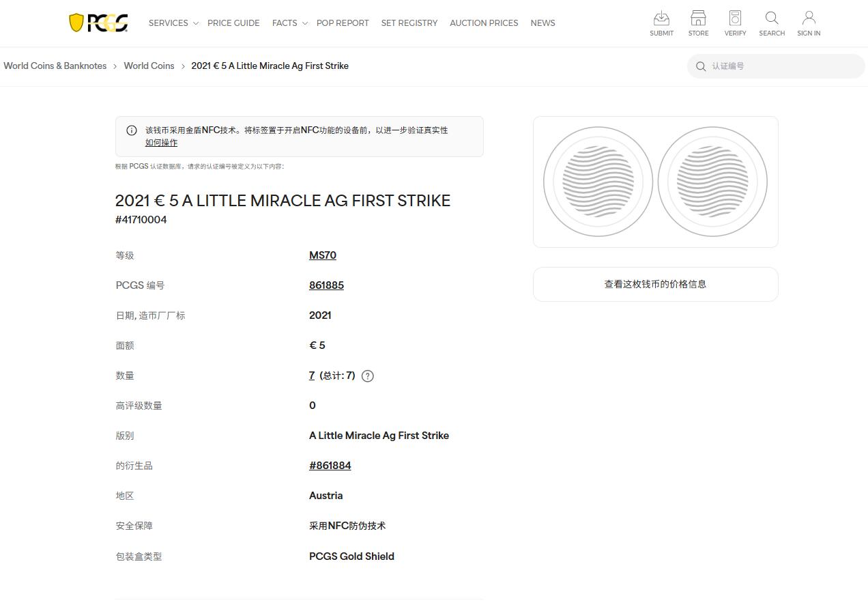Viewport: 868px width, 607px height.
Task: Click the help icon beside population count
Action: (x=367, y=376)
